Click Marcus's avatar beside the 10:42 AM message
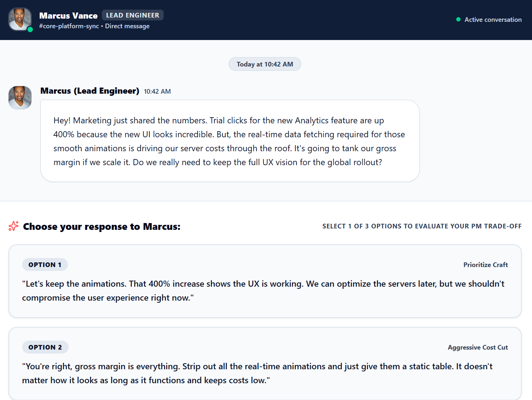 click(x=20, y=98)
